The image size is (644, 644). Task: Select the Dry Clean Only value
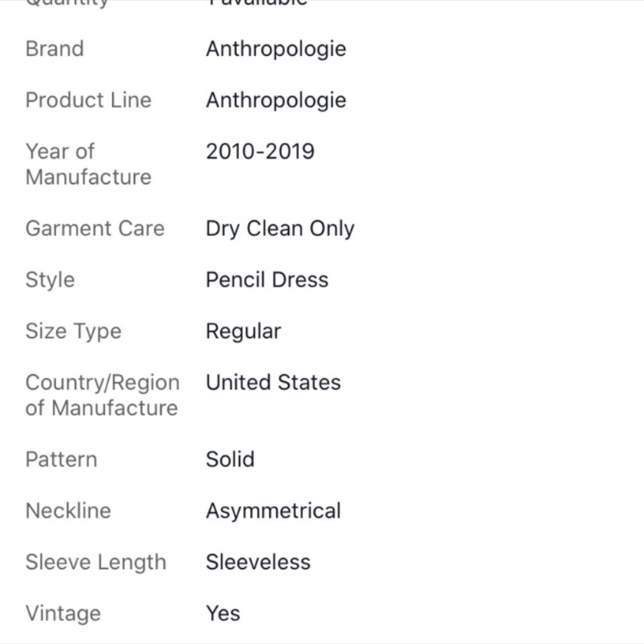tap(280, 229)
